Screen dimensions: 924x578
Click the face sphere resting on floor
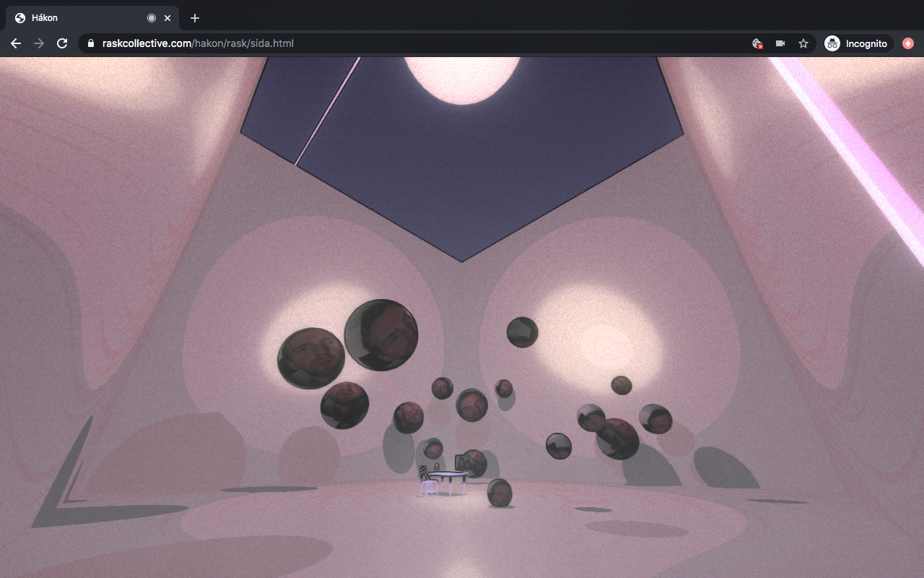tap(499, 493)
